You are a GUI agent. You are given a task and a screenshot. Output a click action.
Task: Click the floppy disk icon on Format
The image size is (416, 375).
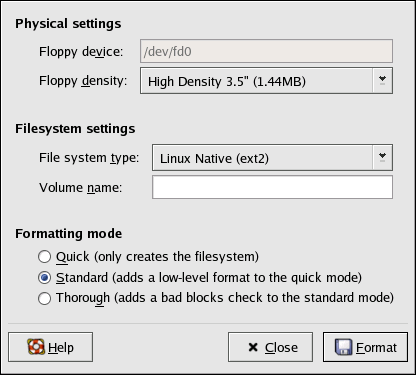(343, 347)
